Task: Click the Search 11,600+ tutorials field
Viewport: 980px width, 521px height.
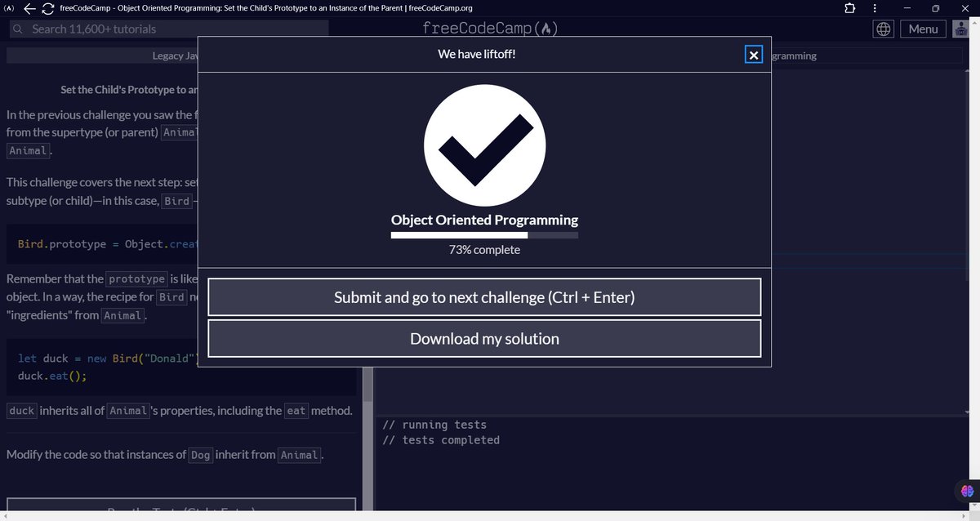Action: pyautogui.click(x=169, y=29)
